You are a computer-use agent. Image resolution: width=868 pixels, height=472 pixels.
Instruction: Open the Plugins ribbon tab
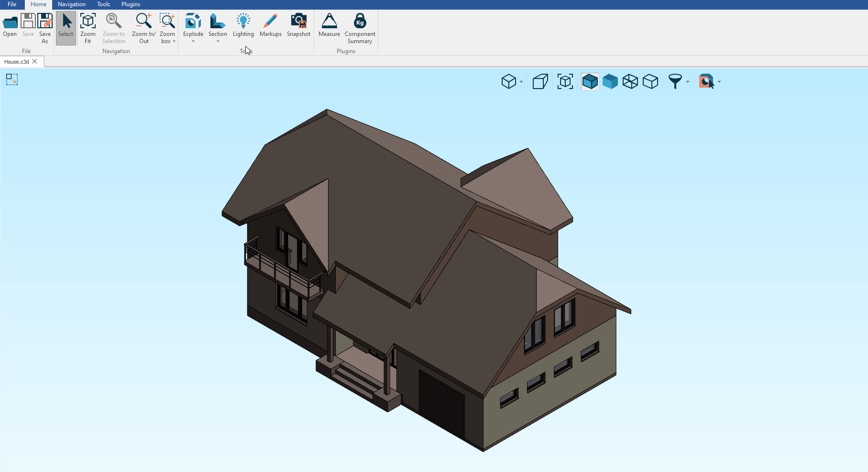point(131,4)
